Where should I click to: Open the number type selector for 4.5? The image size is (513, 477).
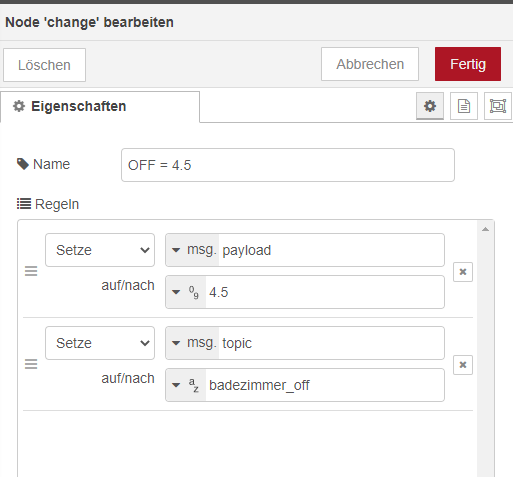(186, 292)
